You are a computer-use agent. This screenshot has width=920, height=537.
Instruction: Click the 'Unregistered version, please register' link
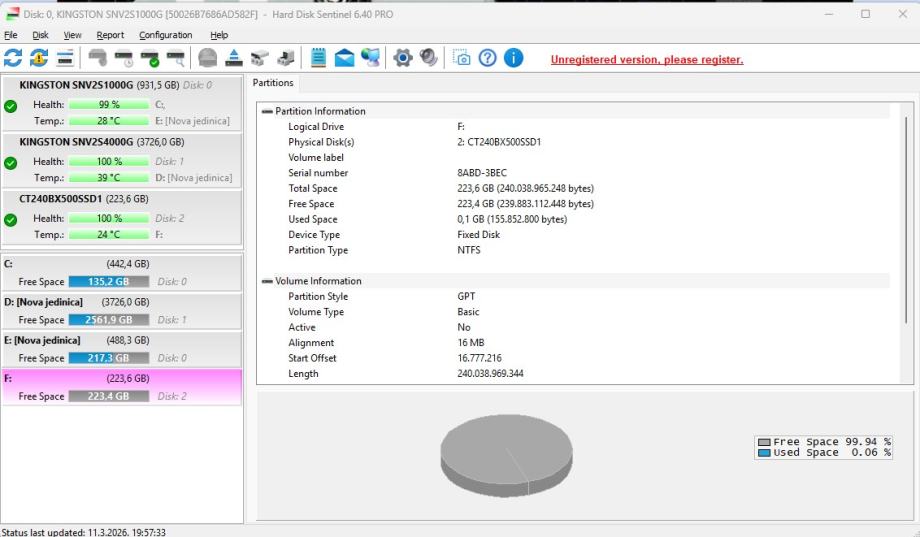[x=646, y=60]
